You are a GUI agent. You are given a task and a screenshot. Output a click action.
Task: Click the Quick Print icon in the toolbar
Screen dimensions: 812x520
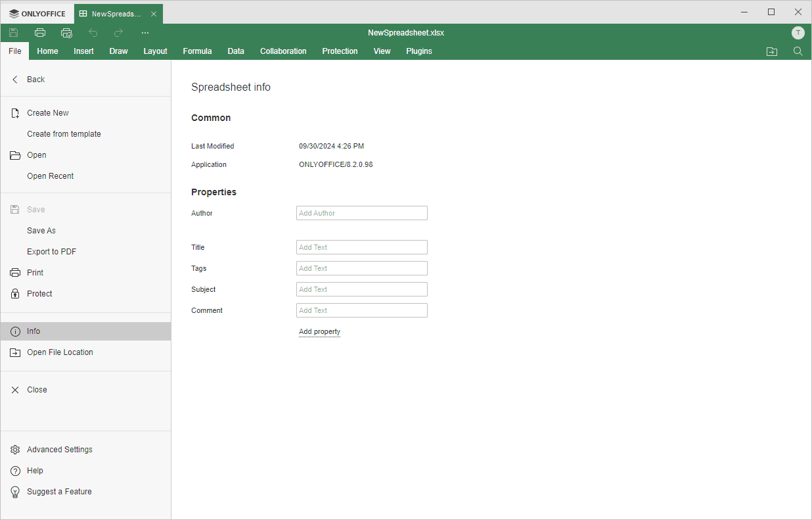tap(66, 33)
